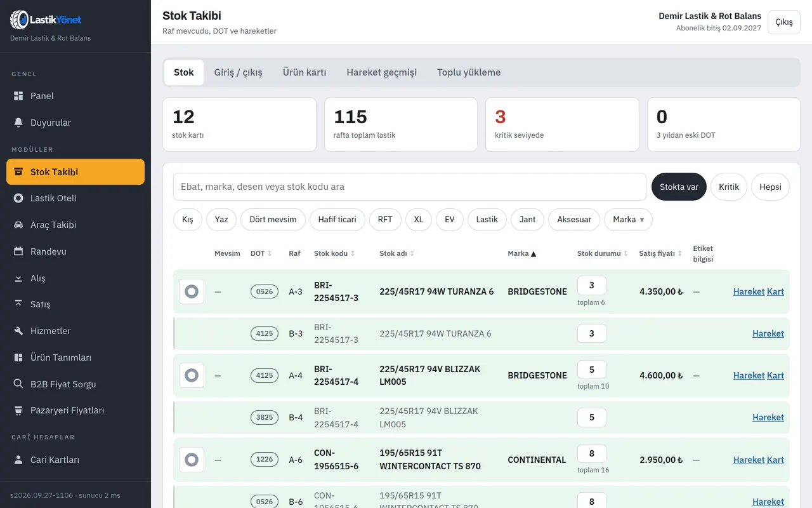Click the 3 yıldan eski DOT card

tap(724, 124)
